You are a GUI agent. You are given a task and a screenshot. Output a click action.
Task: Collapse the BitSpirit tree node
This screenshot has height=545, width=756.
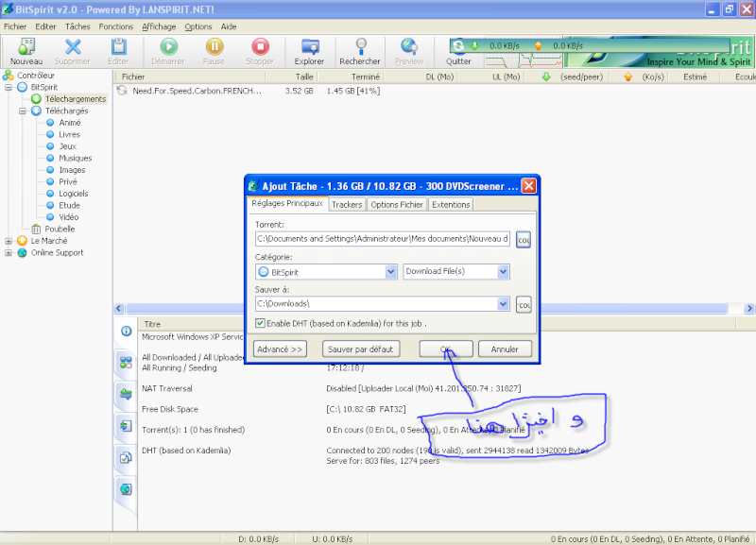[x=9, y=87]
